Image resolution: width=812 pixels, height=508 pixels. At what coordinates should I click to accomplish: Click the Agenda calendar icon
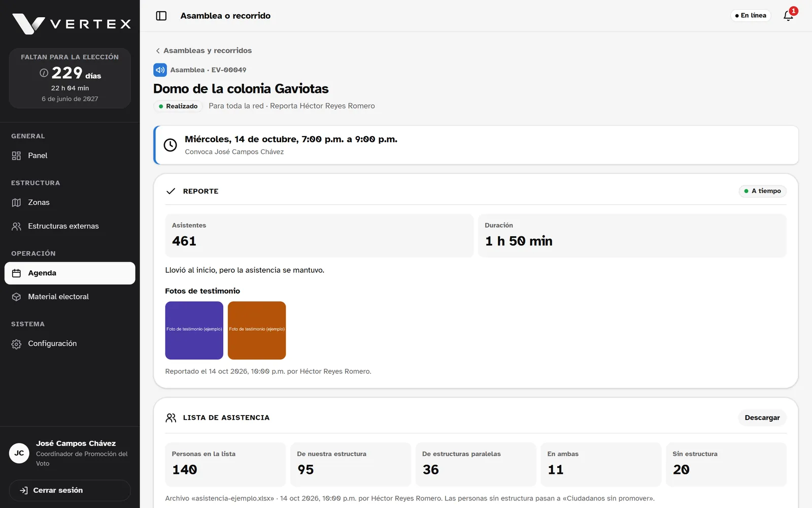tap(16, 273)
